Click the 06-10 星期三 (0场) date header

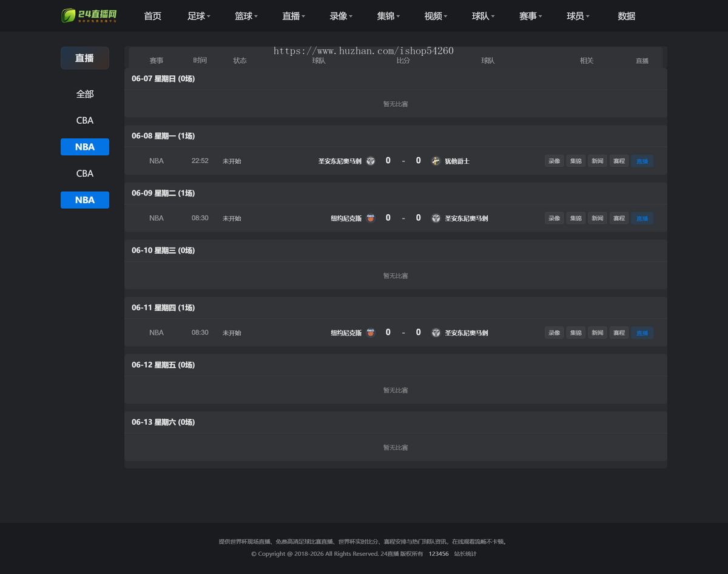click(163, 250)
